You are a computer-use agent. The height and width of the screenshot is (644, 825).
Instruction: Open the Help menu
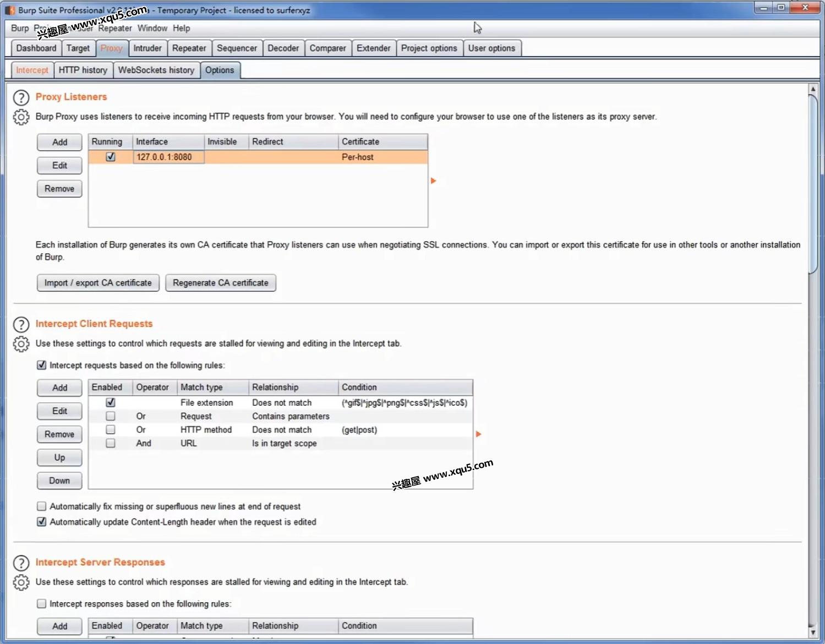click(x=181, y=28)
